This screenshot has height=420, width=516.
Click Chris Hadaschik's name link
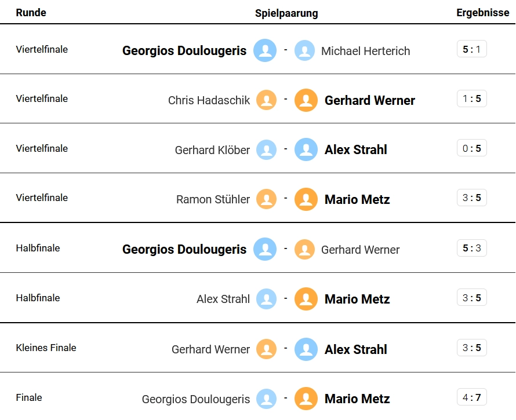click(209, 100)
